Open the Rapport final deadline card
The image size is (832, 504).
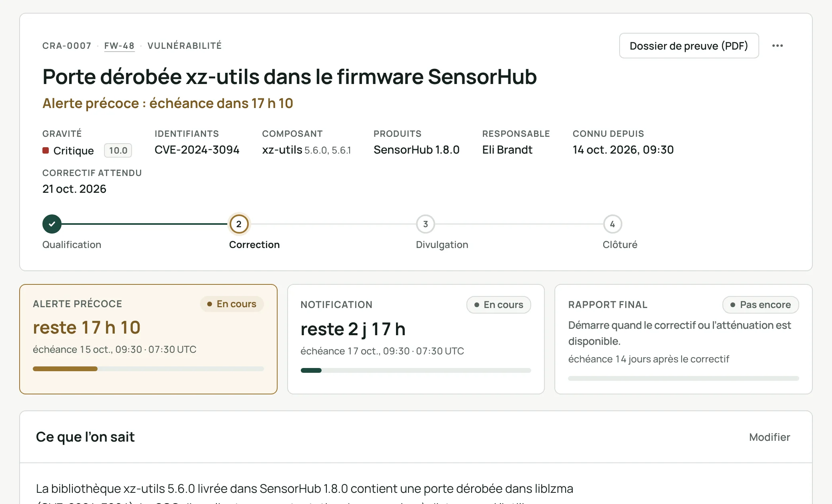pos(684,339)
